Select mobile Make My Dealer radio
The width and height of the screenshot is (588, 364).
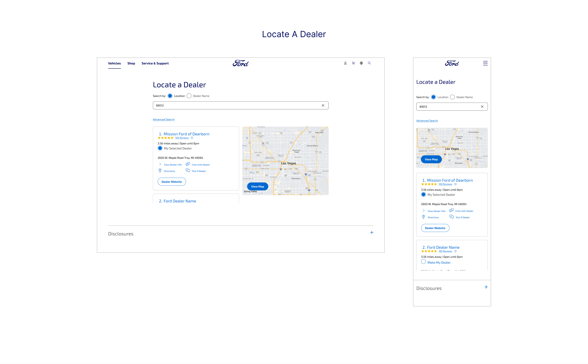(423, 262)
